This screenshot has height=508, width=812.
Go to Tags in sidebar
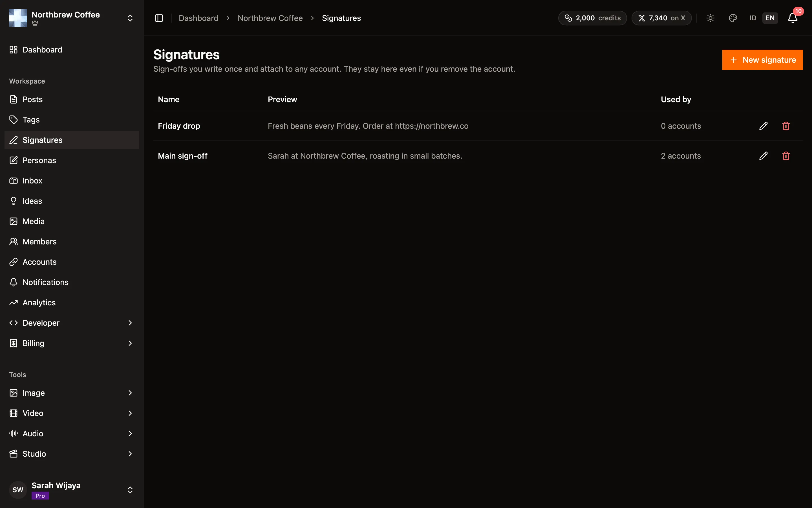point(72,120)
